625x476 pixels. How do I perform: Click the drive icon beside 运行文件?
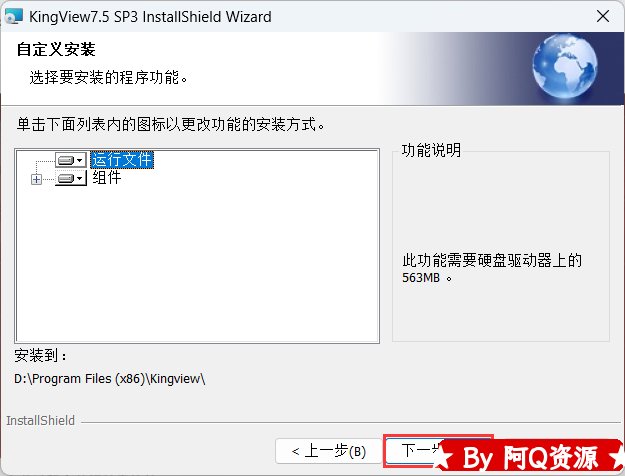click(65, 160)
